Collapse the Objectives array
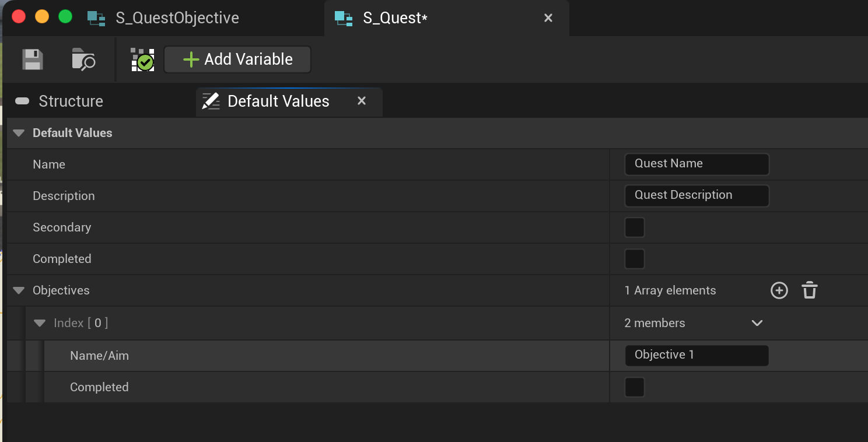The image size is (868, 442). pyautogui.click(x=19, y=290)
